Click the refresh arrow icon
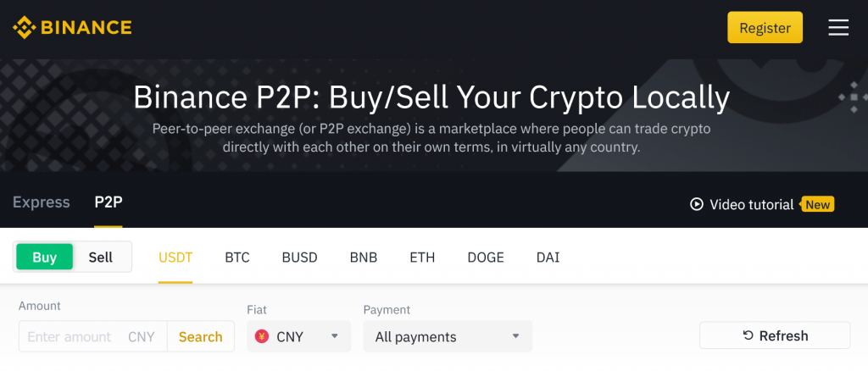 (748, 335)
